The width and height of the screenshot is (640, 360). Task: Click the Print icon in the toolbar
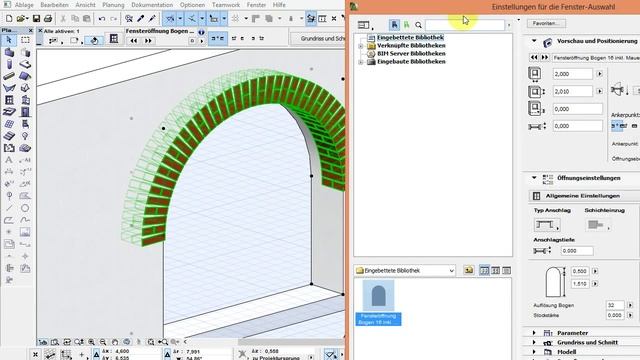pyautogui.click(x=48, y=18)
